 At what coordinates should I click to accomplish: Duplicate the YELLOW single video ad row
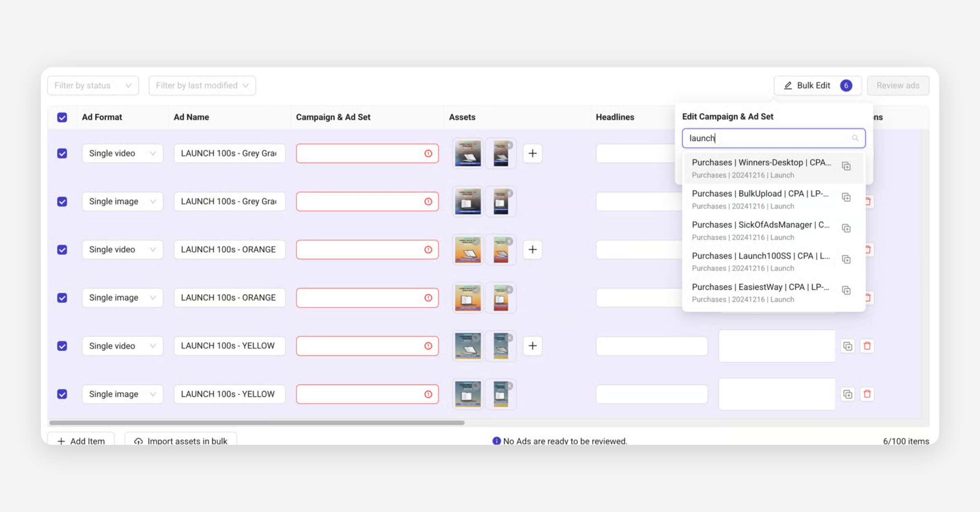(x=848, y=346)
